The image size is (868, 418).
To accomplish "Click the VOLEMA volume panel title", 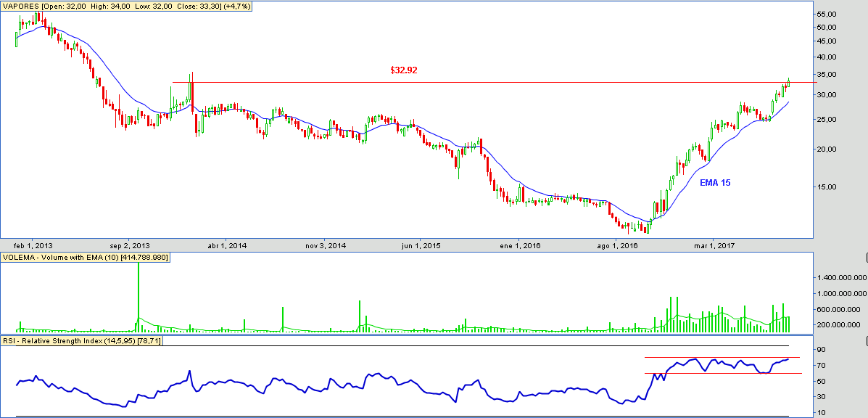I will point(86,258).
